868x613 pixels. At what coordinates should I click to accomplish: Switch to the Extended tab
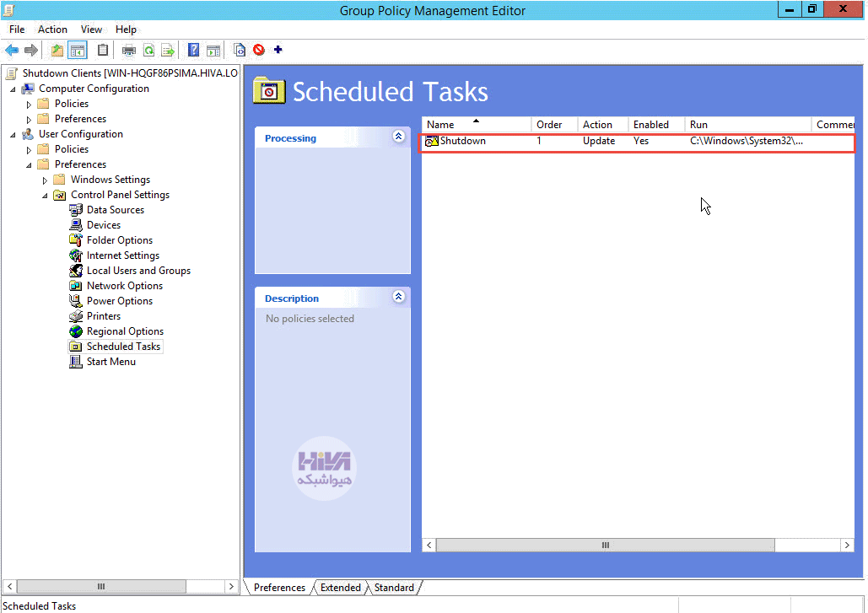coord(341,588)
